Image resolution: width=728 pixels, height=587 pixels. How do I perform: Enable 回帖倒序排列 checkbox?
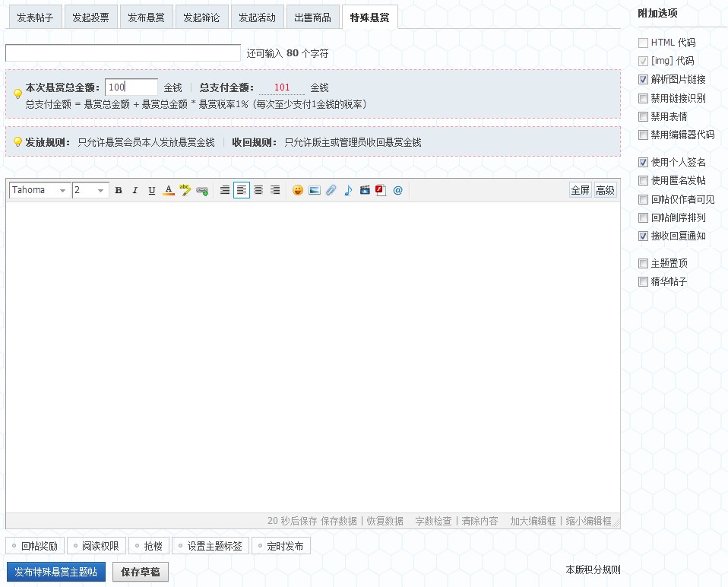(x=643, y=217)
